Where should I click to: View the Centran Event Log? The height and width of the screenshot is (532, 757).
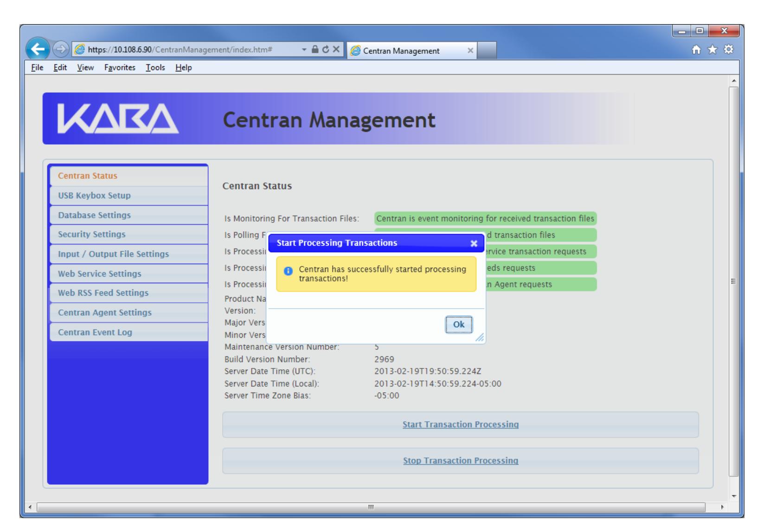tap(128, 332)
